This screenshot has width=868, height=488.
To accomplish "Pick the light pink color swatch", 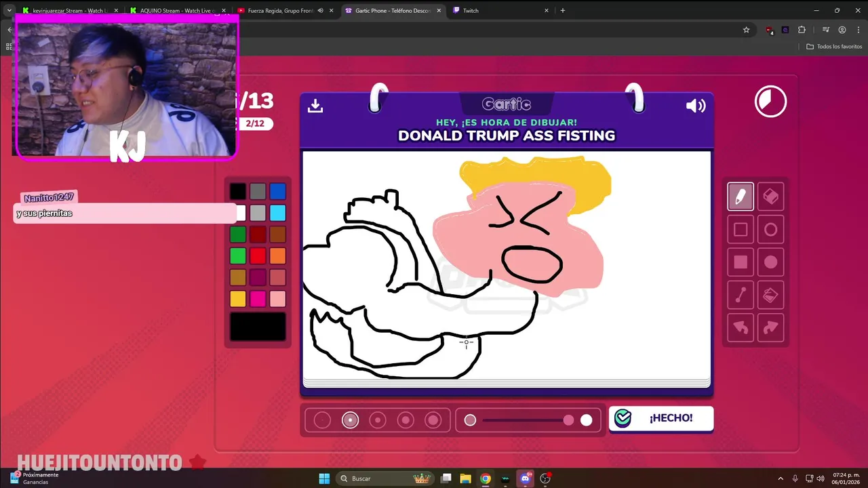I will click(277, 299).
